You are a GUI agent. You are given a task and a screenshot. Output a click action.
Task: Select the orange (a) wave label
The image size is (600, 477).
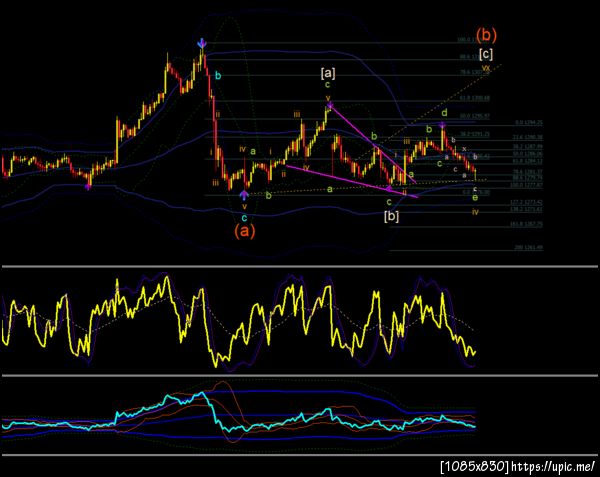[244, 231]
